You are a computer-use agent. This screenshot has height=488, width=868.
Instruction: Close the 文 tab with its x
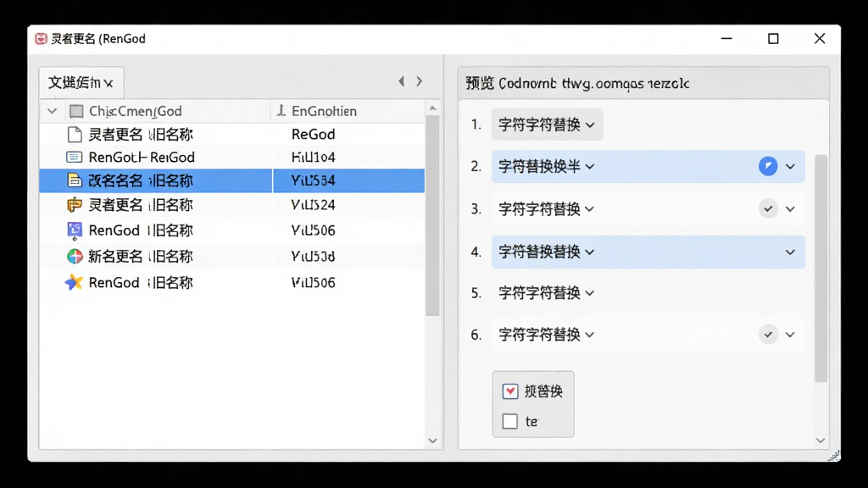click(108, 84)
